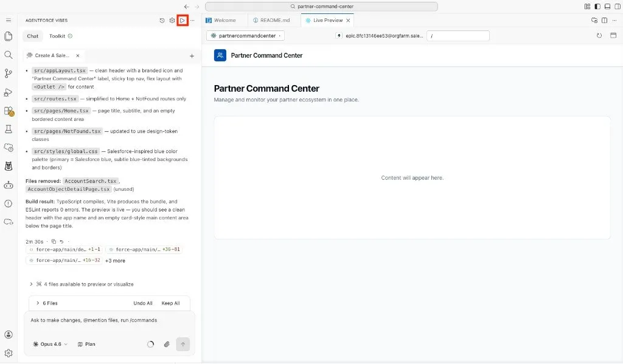The height and width of the screenshot is (364, 623).
Task: Expand 4 files available to preview
Action: [82, 284]
